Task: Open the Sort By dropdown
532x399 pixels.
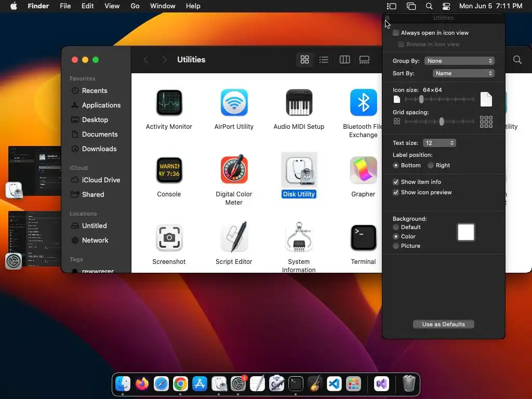Action: point(463,73)
